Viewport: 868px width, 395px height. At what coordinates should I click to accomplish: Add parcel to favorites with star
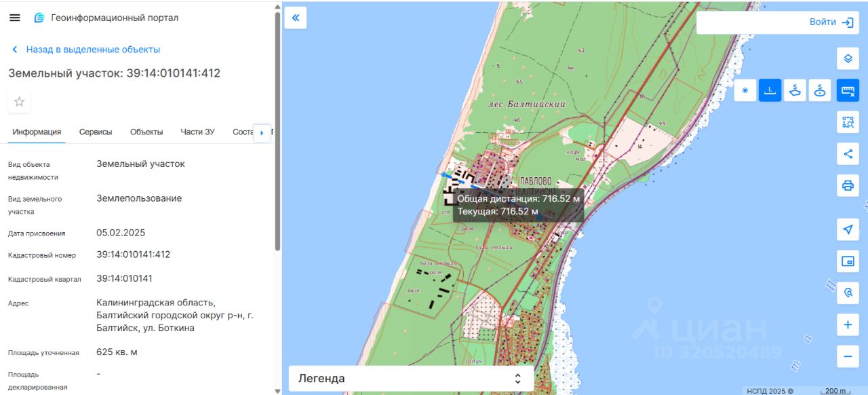(x=20, y=102)
